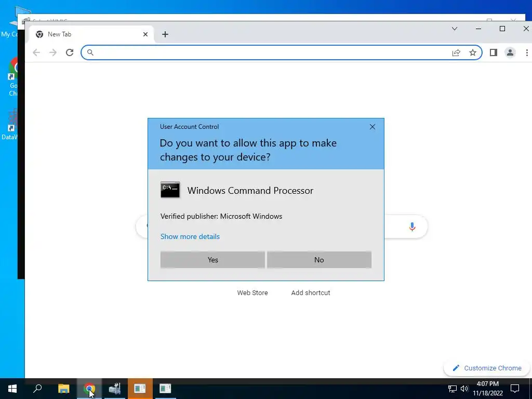Open Chrome profile menu
Viewport: 532px width, 399px height.
[510, 52]
